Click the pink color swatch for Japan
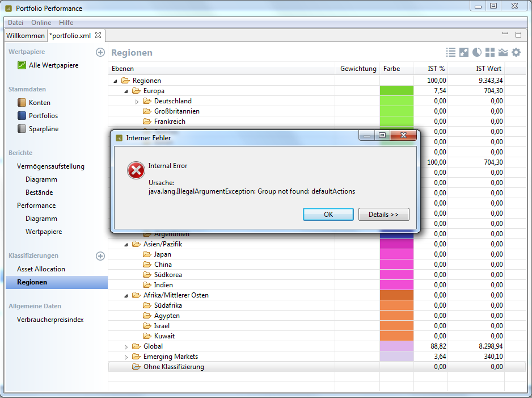Screen dimensions: 532x398 click(x=396, y=254)
